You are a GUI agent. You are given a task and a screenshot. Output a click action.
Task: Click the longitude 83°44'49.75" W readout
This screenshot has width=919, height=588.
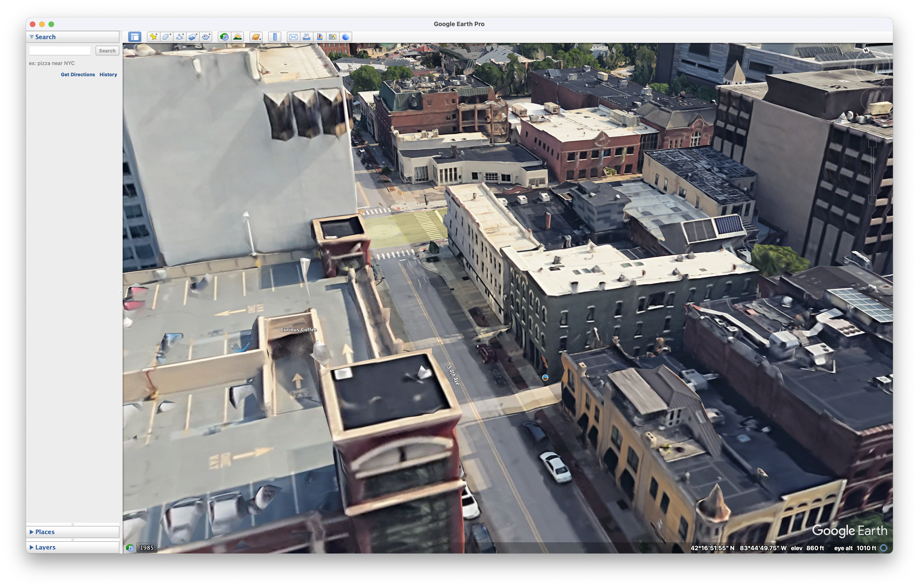pos(763,548)
